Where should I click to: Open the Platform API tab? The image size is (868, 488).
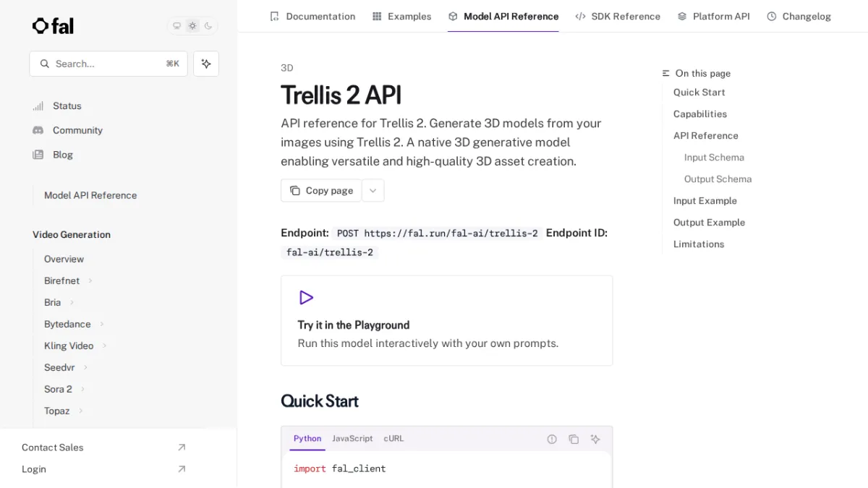click(x=713, y=16)
